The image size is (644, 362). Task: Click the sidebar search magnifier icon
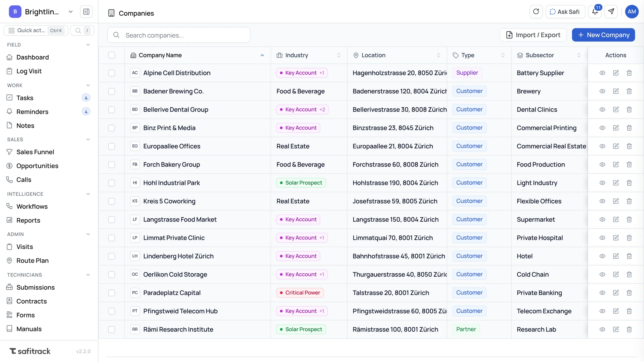pyautogui.click(x=78, y=31)
